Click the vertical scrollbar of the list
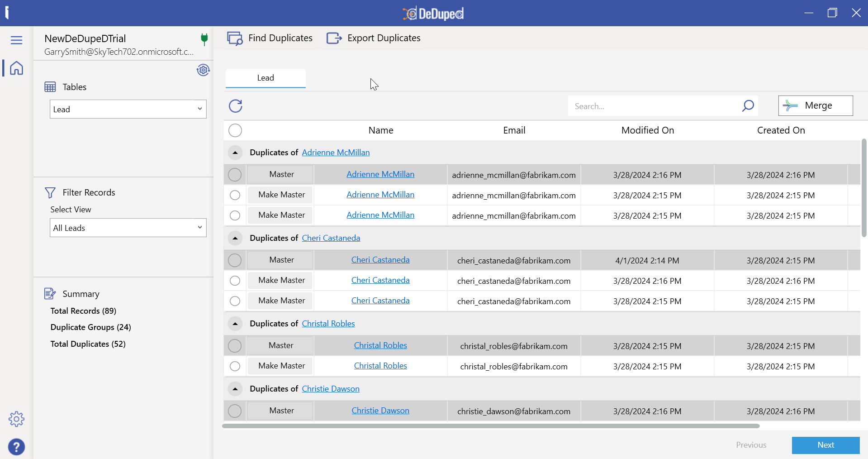The height and width of the screenshot is (459, 868). (864, 188)
